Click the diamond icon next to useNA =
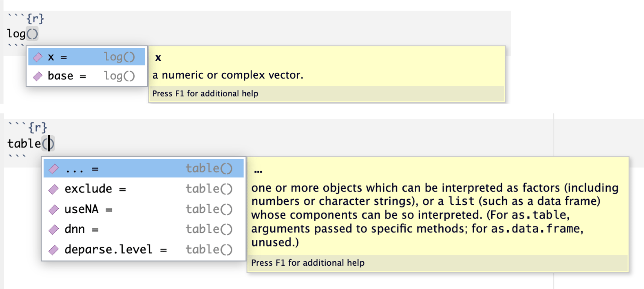 pyautogui.click(x=54, y=209)
